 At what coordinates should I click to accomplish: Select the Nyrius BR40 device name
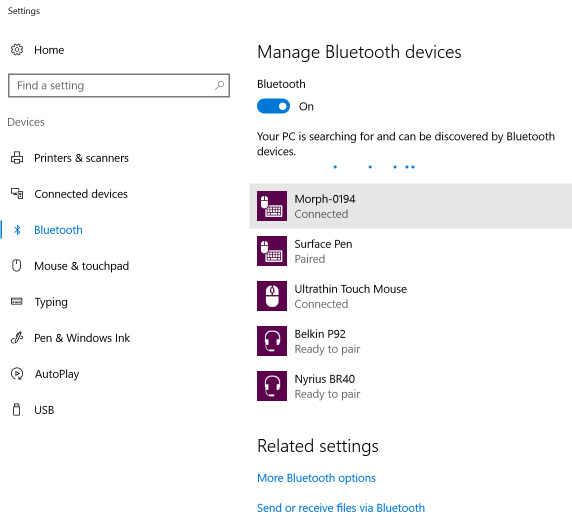pyautogui.click(x=325, y=379)
